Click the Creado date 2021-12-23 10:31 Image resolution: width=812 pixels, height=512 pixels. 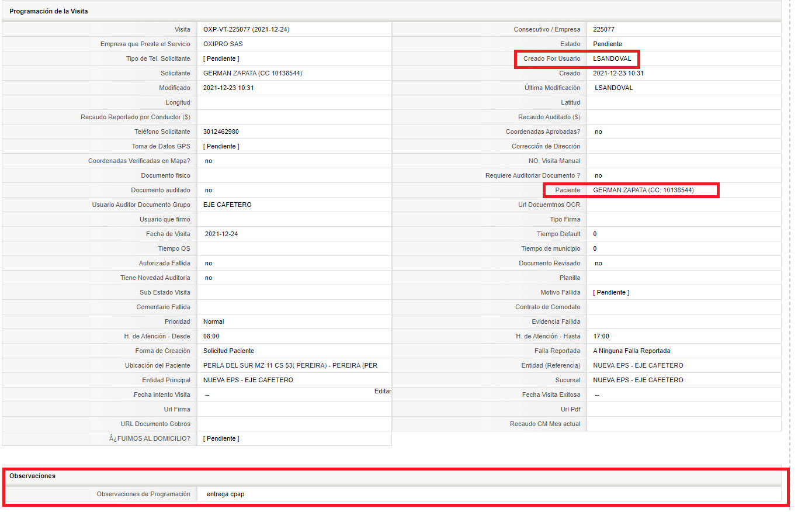618,73
